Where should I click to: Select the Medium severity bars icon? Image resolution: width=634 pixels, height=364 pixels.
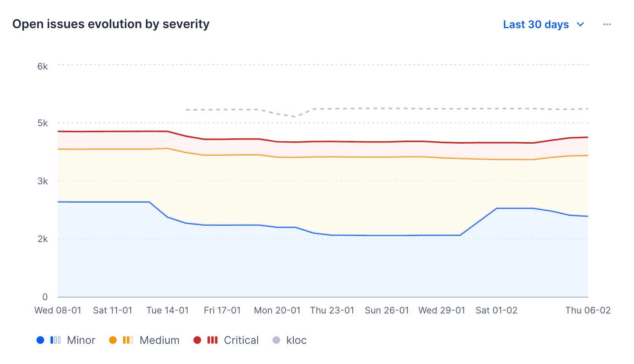pyautogui.click(x=128, y=340)
